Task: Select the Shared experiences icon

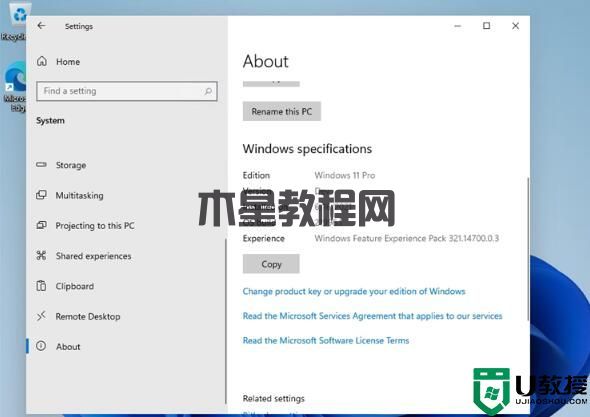Action: click(x=41, y=256)
